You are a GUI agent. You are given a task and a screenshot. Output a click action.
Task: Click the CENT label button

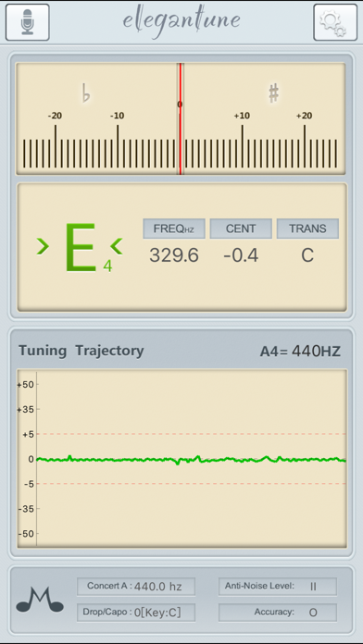(x=241, y=229)
